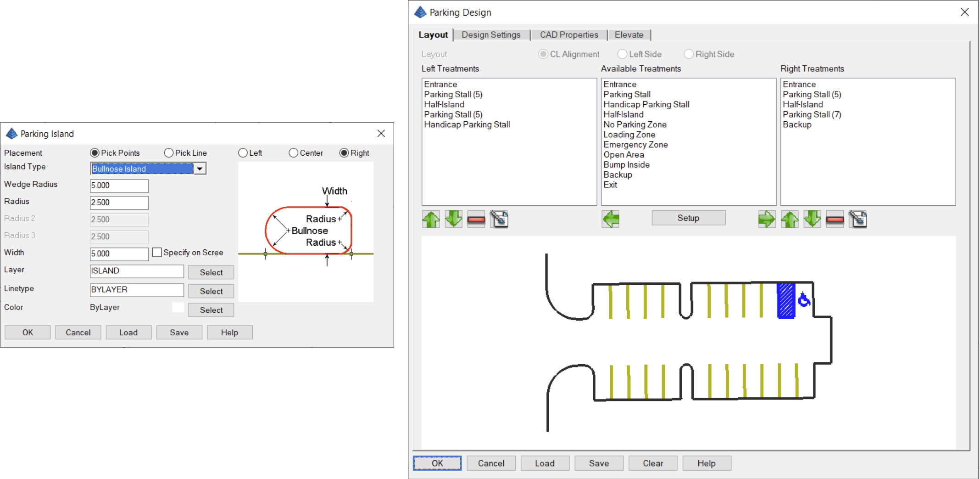Screen dimensions: 980x479
Task: Move selected left treatment down
Action: tap(453, 219)
